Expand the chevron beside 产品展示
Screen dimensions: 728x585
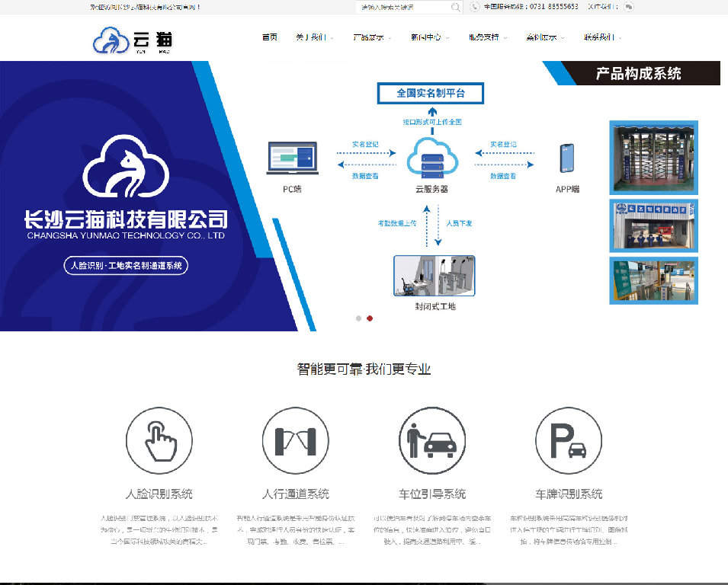[x=390, y=38]
